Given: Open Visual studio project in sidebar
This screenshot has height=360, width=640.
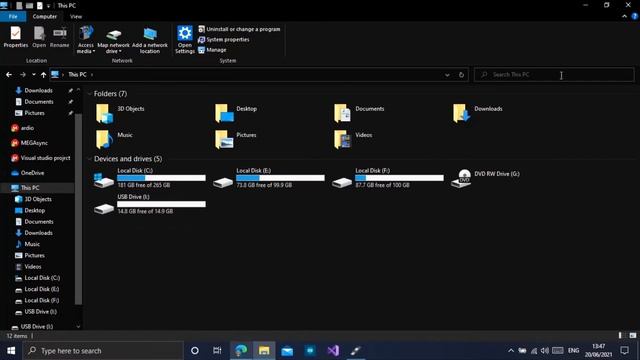Looking at the screenshot, I should click(x=45, y=158).
